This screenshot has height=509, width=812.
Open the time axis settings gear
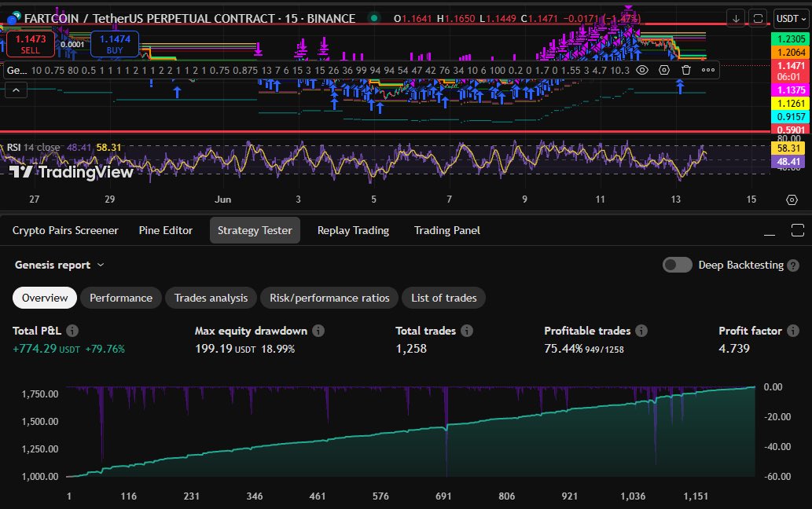click(792, 200)
